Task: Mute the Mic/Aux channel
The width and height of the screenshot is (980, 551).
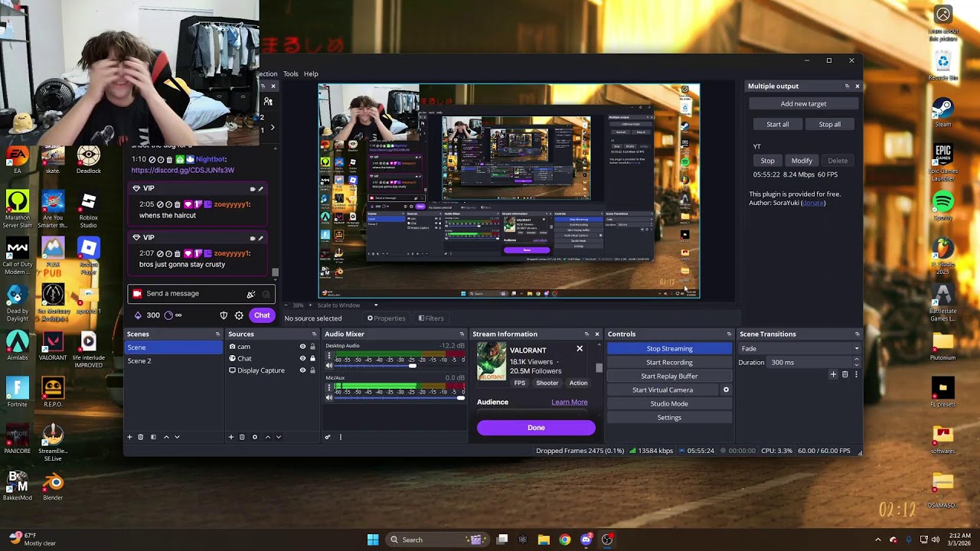Action: [x=329, y=398]
